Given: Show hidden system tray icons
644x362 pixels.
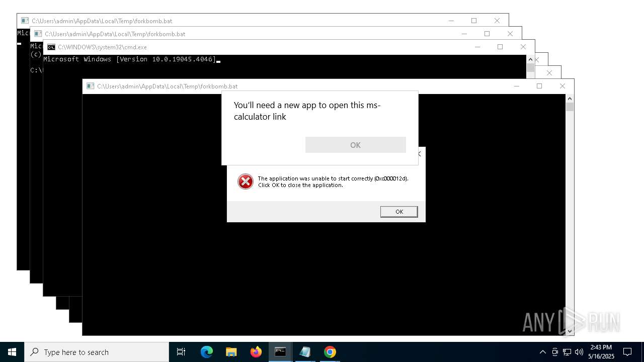Looking at the screenshot, I should [x=542, y=352].
